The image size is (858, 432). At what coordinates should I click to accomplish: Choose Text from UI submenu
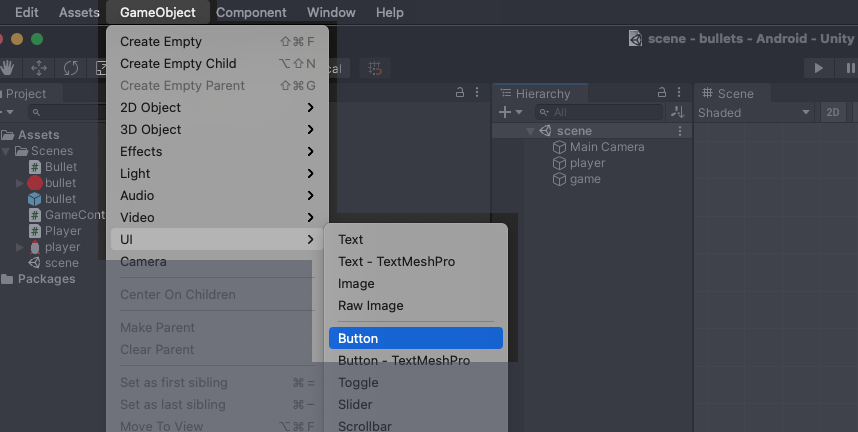416,239
